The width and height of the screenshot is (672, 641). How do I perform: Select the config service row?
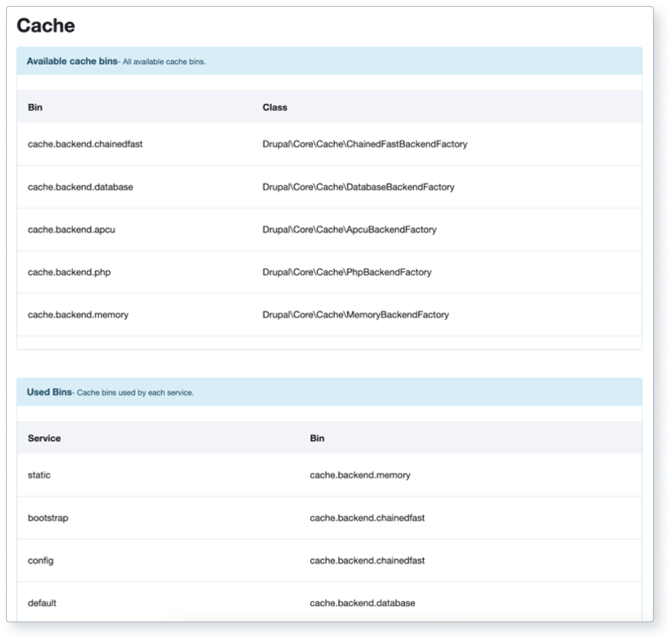pyautogui.click(x=40, y=560)
